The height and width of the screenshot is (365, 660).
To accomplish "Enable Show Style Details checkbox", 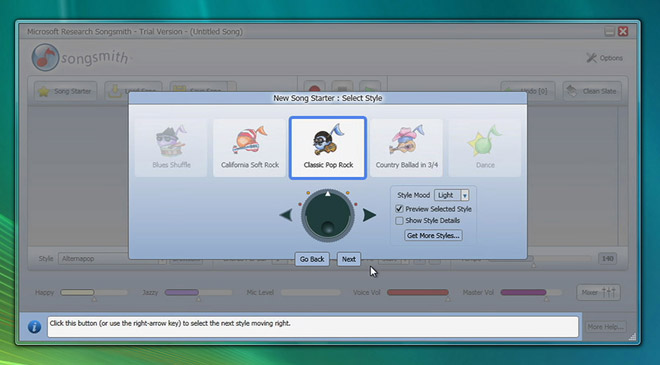I will [399, 221].
